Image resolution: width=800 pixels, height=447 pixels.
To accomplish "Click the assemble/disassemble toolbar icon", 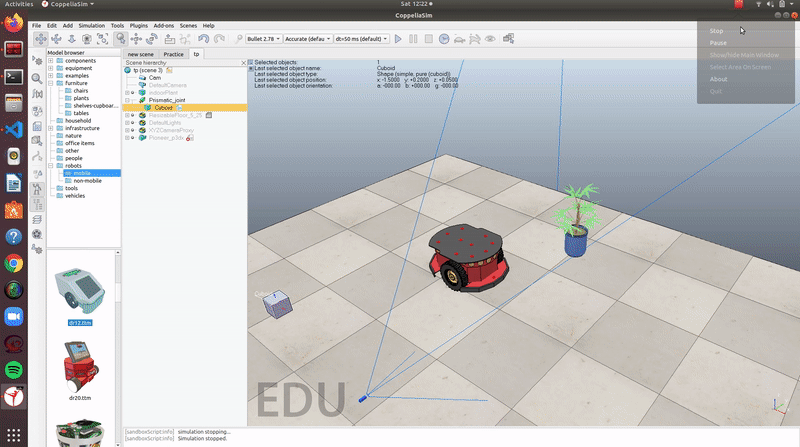I will click(x=170, y=39).
